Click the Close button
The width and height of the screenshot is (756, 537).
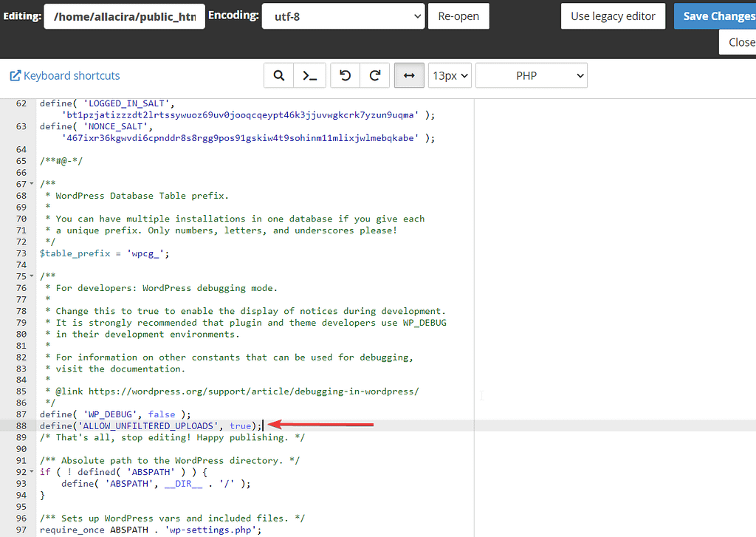coord(741,42)
